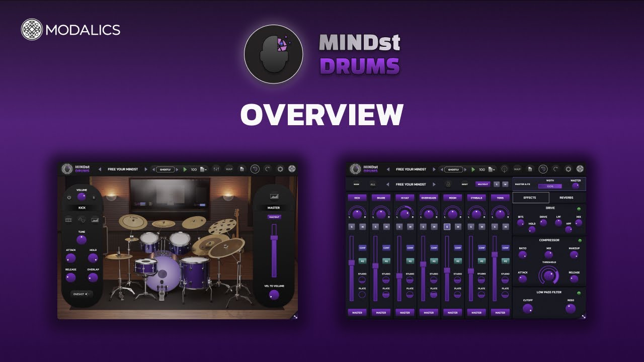Select MAIN view in mixer window

pyautogui.click(x=356, y=185)
